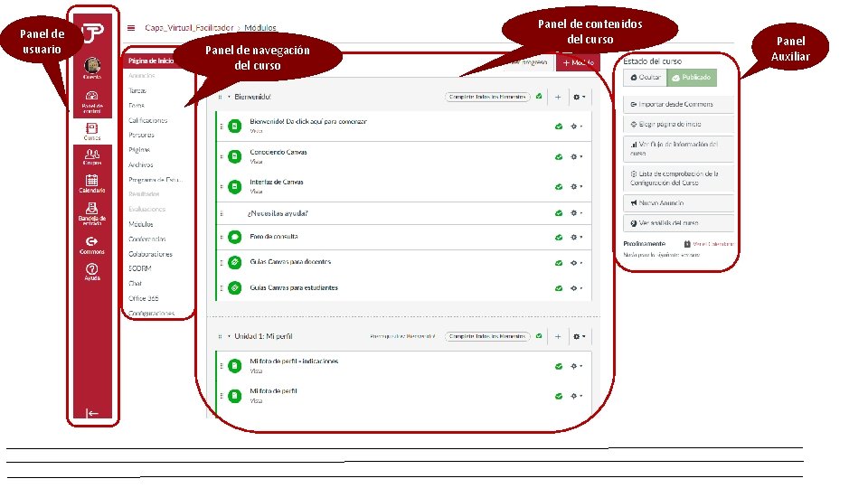
Task: Open the Mi foto de perfil item link
Action: pyautogui.click(x=273, y=390)
